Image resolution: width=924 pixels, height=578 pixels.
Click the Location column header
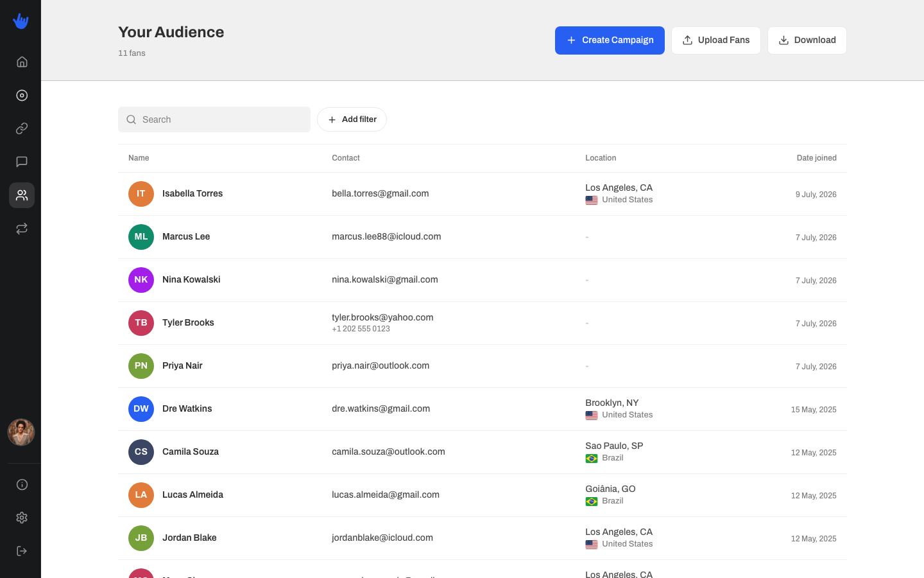[x=601, y=158]
